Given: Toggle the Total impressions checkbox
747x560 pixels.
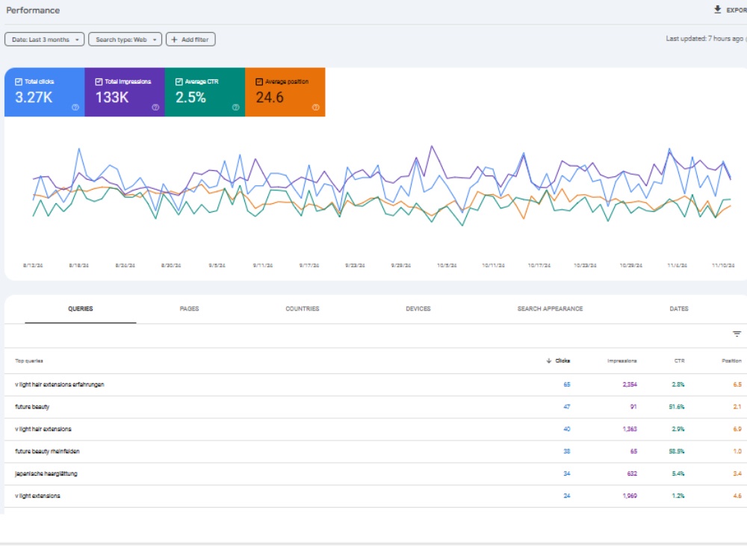Looking at the screenshot, I should (99, 82).
